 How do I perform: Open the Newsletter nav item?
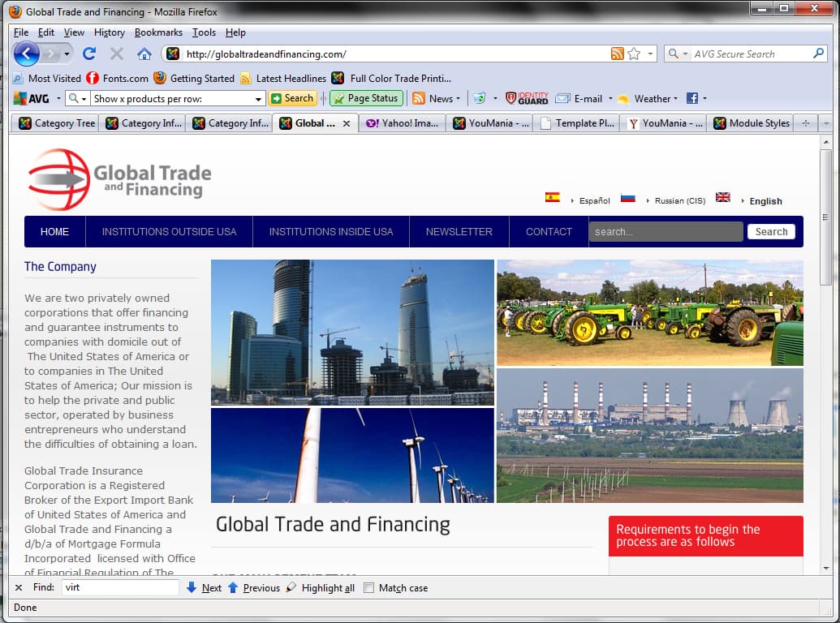459,232
